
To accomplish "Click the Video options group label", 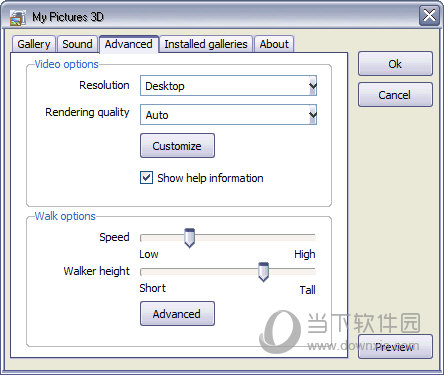I will tap(67, 64).
